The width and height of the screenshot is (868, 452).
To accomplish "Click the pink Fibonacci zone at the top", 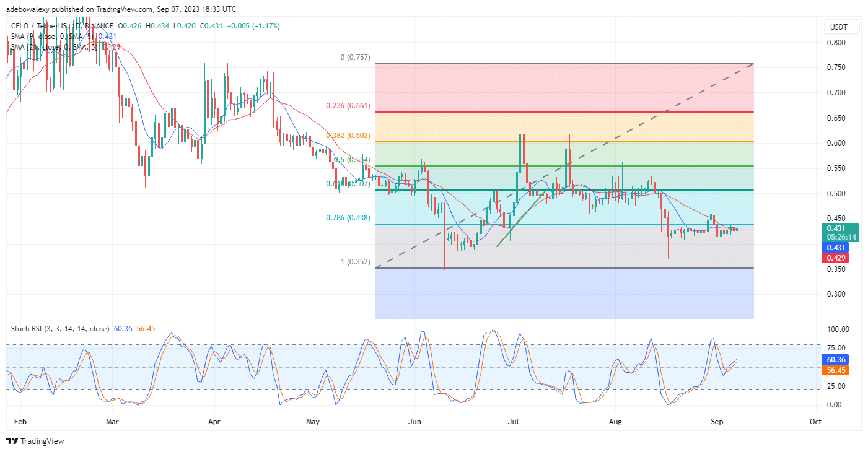I will click(564, 87).
